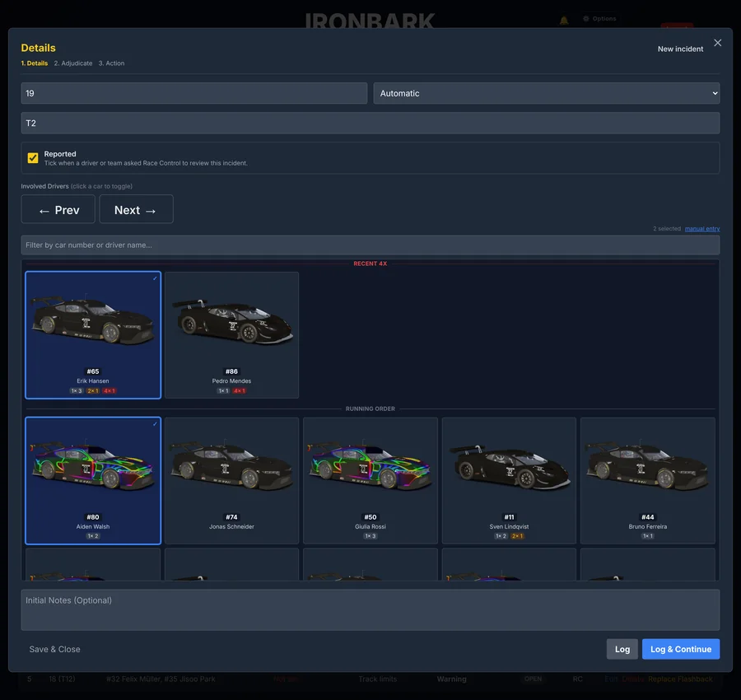The width and height of the screenshot is (741, 700).
Task: Click the 1×1 badge on Bruno Ferreira
Action: click(647, 536)
